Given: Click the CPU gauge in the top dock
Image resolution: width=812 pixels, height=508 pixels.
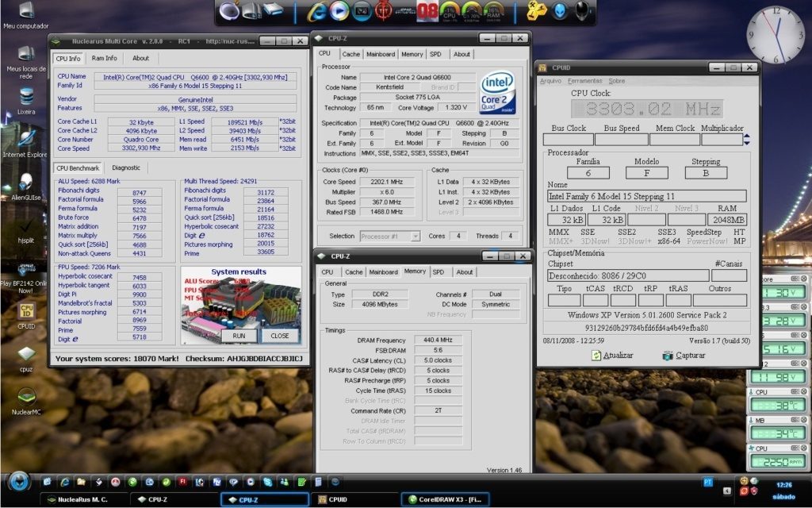Looking at the screenshot, I should 449,11.
